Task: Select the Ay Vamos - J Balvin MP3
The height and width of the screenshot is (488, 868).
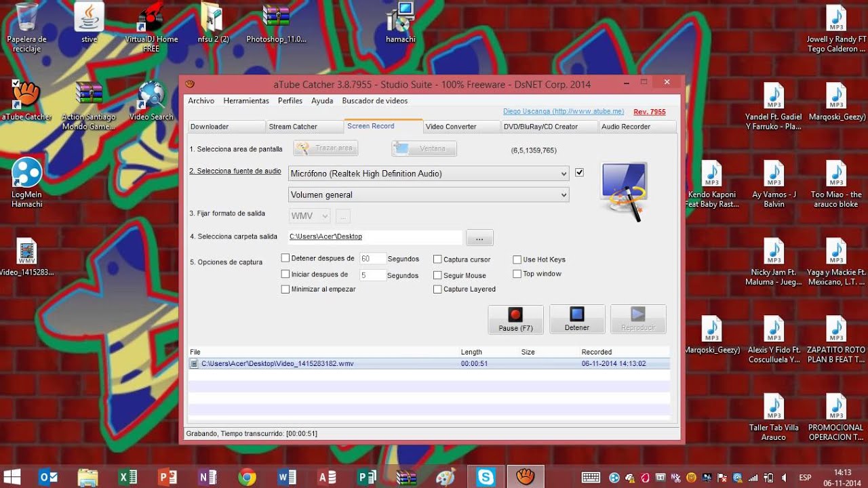Action: click(774, 184)
